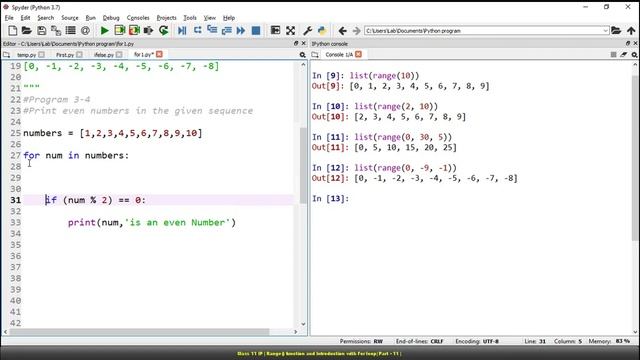Save all open files

point(56,31)
